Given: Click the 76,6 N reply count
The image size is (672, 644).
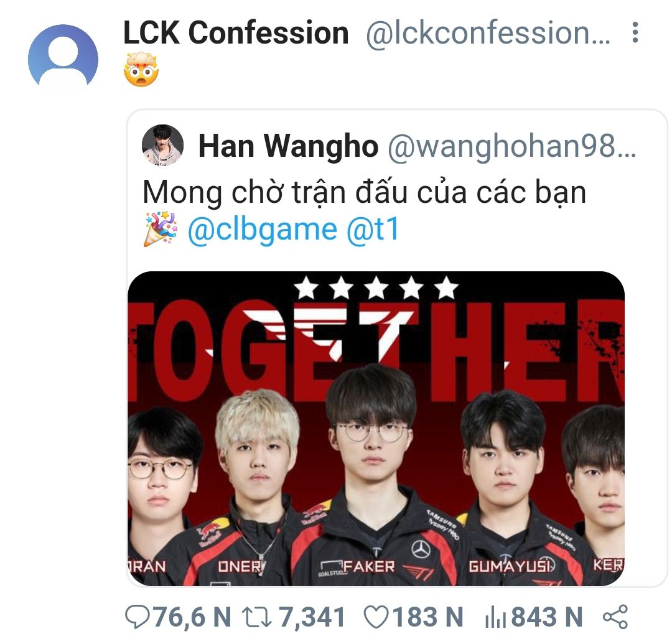Looking at the screenshot, I should pos(192,617).
